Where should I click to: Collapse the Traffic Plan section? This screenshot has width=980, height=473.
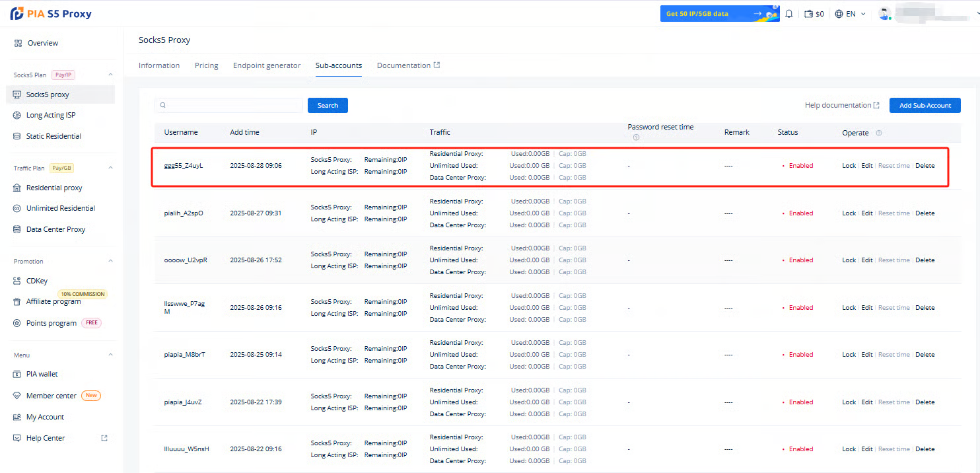[x=110, y=168]
